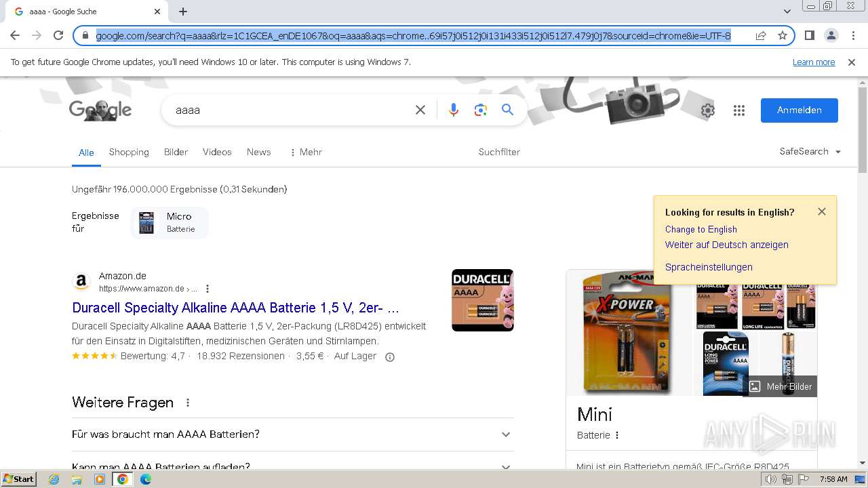Open options for Amazon.de result
The width and height of the screenshot is (868, 488).
click(208, 289)
